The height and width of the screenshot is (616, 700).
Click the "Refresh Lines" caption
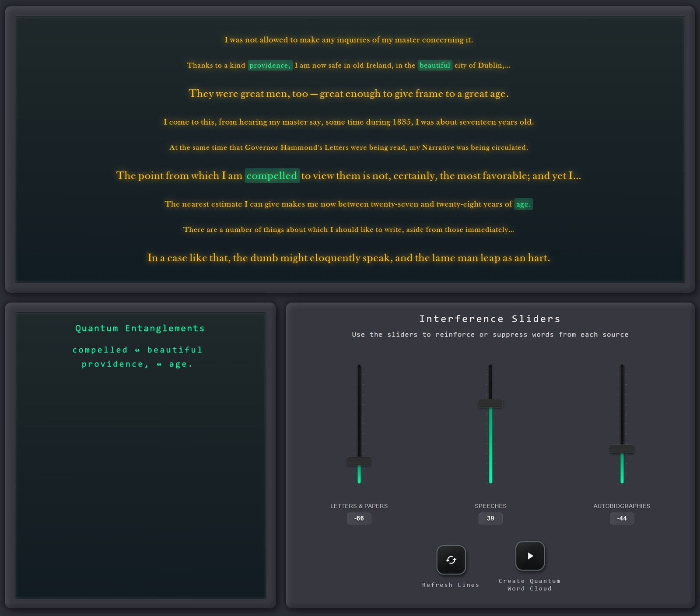(451, 585)
